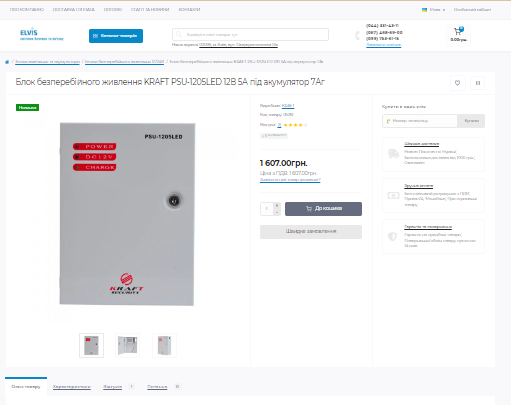Open the product catalog button
Screen dimensions: 511x405
pos(116,36)
